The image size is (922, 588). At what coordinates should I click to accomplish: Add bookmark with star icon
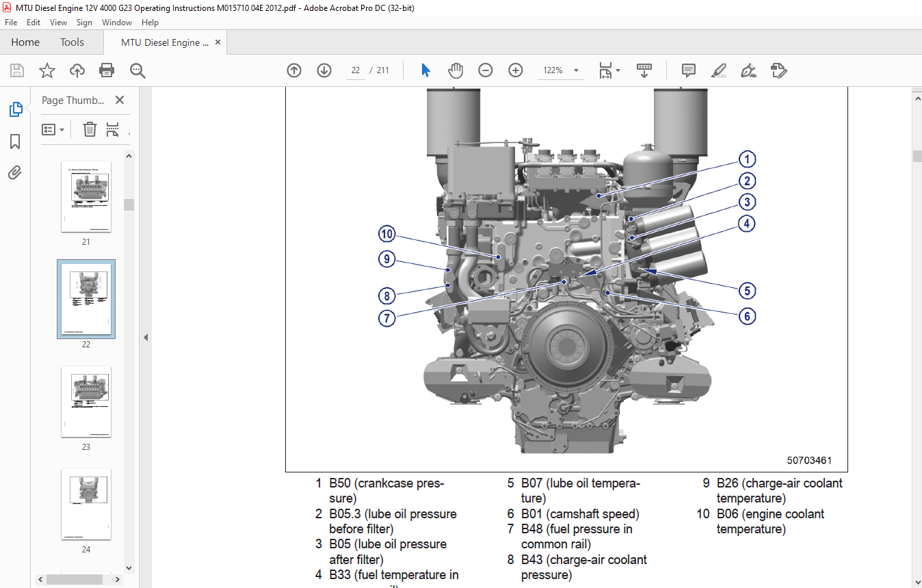pos(47,70)
